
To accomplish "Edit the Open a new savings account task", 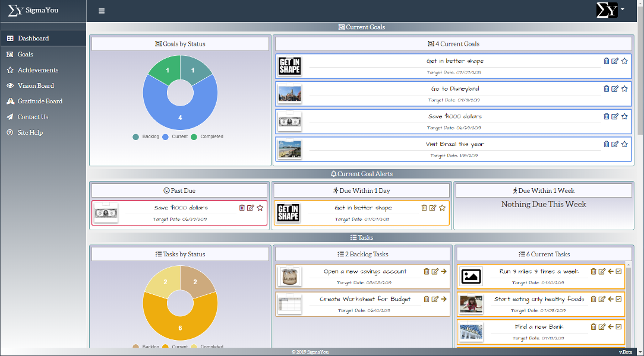I will tap(435, 272).
